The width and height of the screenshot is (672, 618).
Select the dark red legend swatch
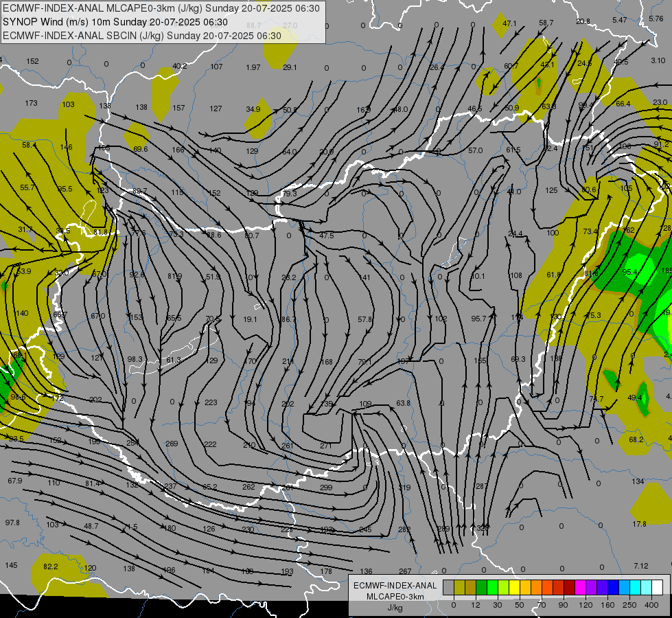[569, 587]
